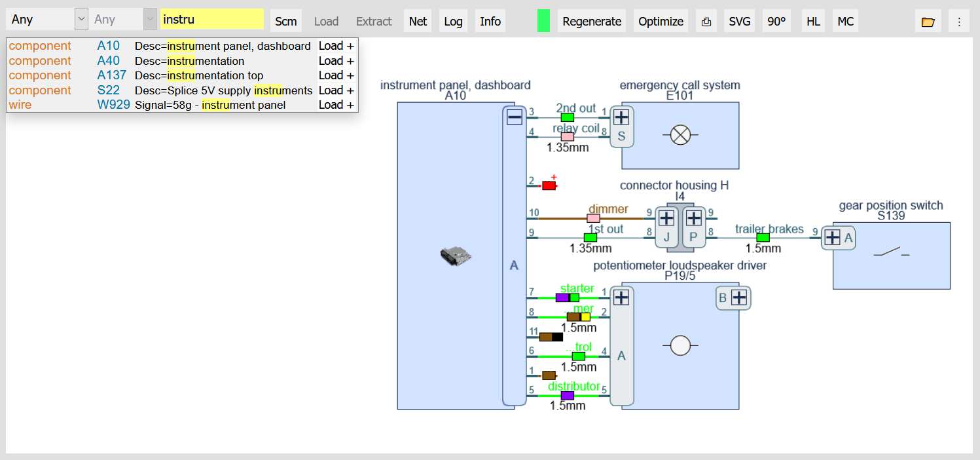Image resolution: width=980 pixels, height=460 pixels.
Task: Click the export/share icon next to Optimize
Action: tap(706, 22)
